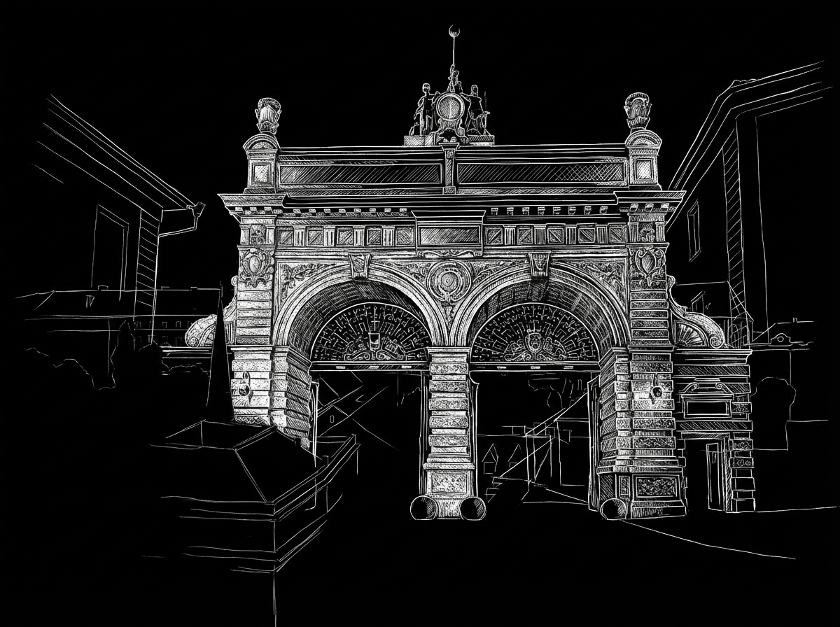
Task: Click the right decorative urn on the roof
Action: pos(637,112)
